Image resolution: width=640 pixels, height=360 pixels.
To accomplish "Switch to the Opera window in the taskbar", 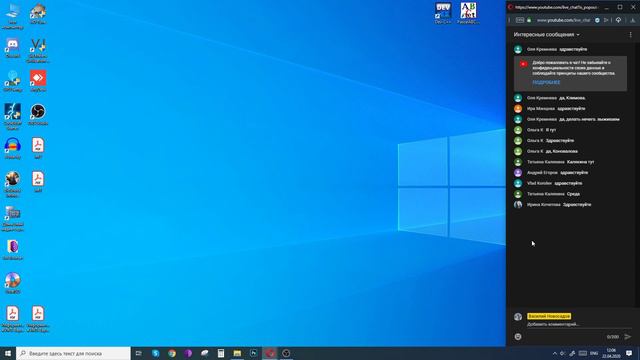I will click(270, 353).
